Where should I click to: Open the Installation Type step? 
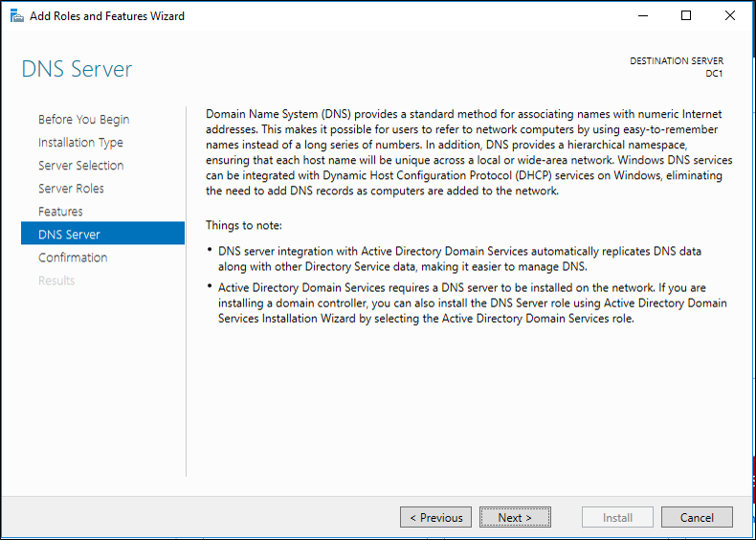[x=80, y=143]
